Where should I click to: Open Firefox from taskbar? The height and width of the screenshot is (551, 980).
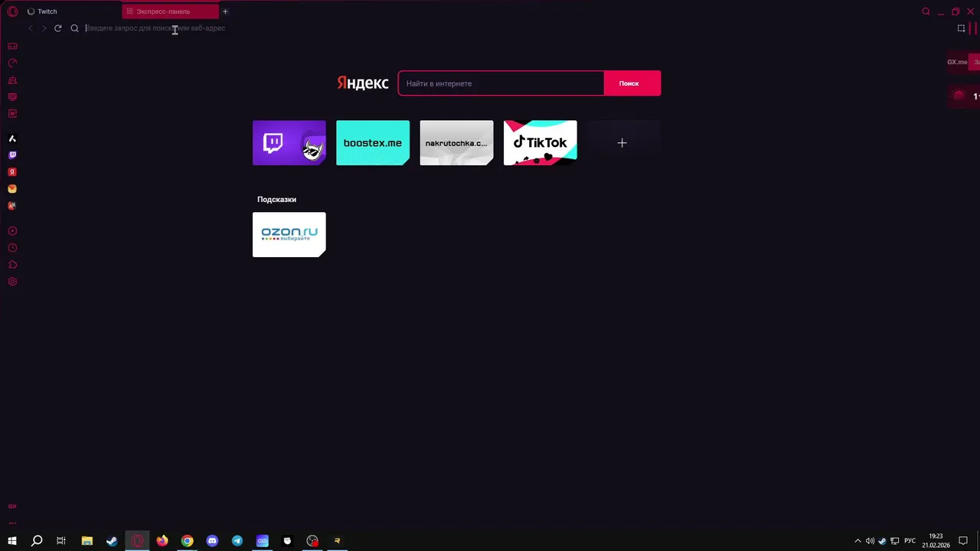162,541
